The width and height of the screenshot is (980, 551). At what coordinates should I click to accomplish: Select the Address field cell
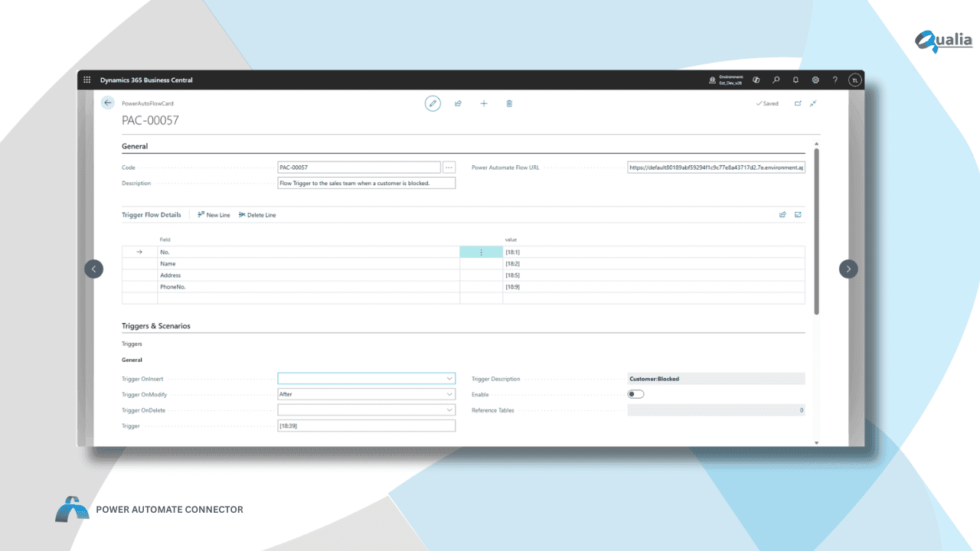tap(309, 275)
